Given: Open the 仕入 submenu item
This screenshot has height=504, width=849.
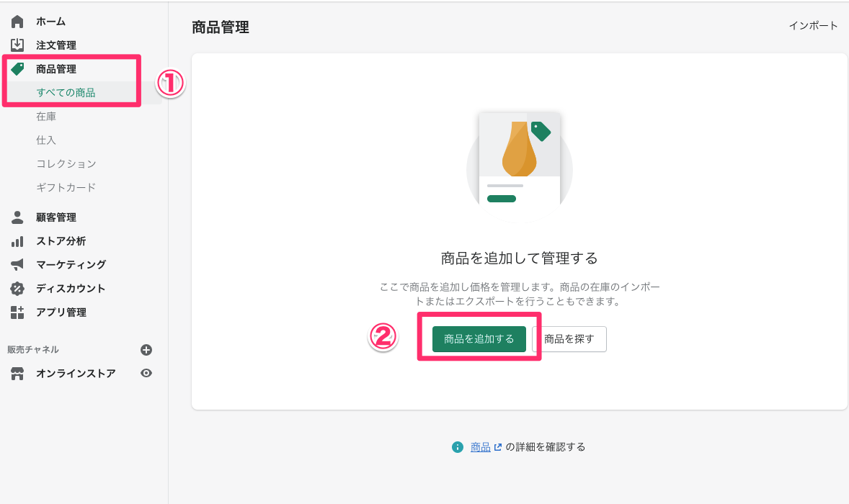Looking at the screenshot, I should [x=46, y=140].
